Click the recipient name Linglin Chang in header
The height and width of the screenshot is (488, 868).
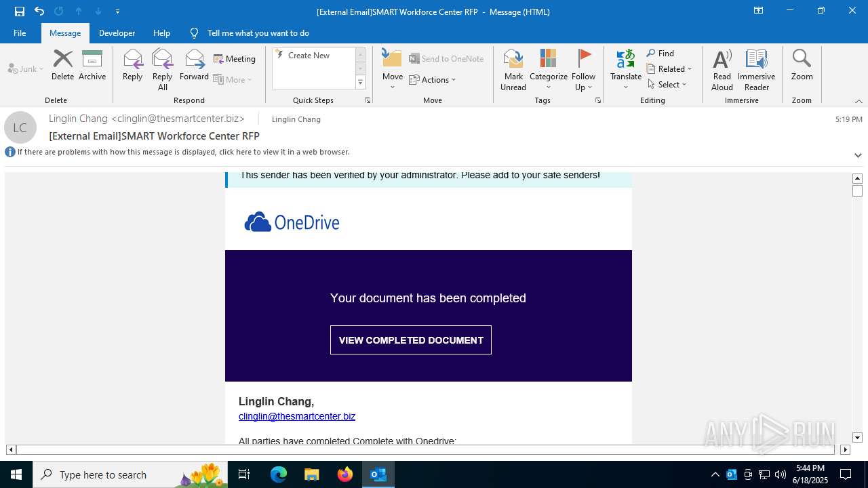(x=296, y=119)
